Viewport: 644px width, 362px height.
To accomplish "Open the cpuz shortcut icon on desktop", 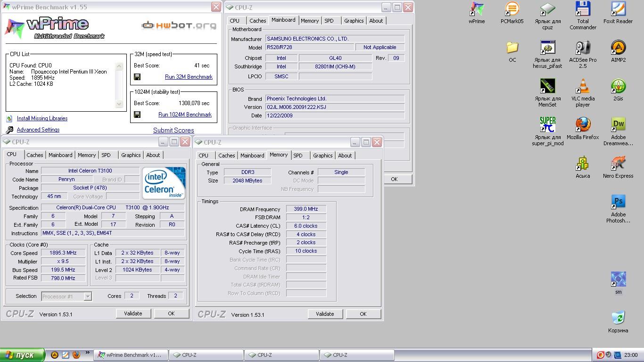I will tap(547, 9).
